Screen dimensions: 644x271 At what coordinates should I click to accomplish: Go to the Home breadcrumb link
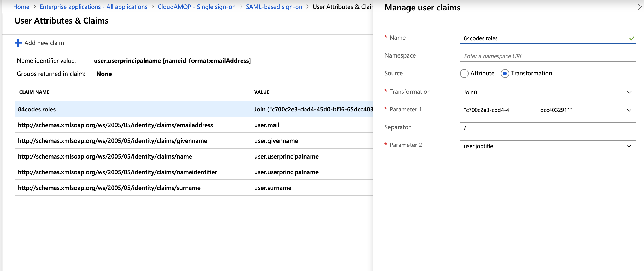pyautogui.click(x=21, y=7)
